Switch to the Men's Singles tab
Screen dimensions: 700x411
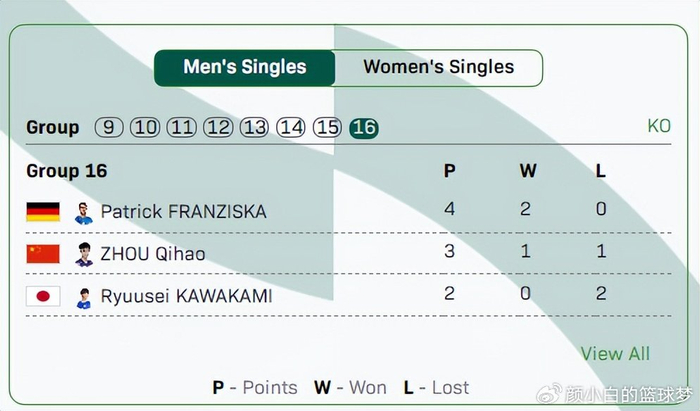[x=245, y=68]
